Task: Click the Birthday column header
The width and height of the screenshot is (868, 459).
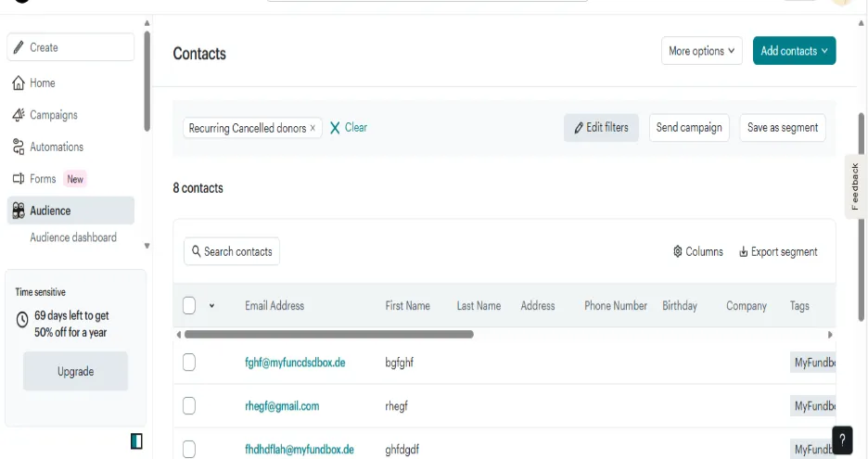Action: [680, 306]
